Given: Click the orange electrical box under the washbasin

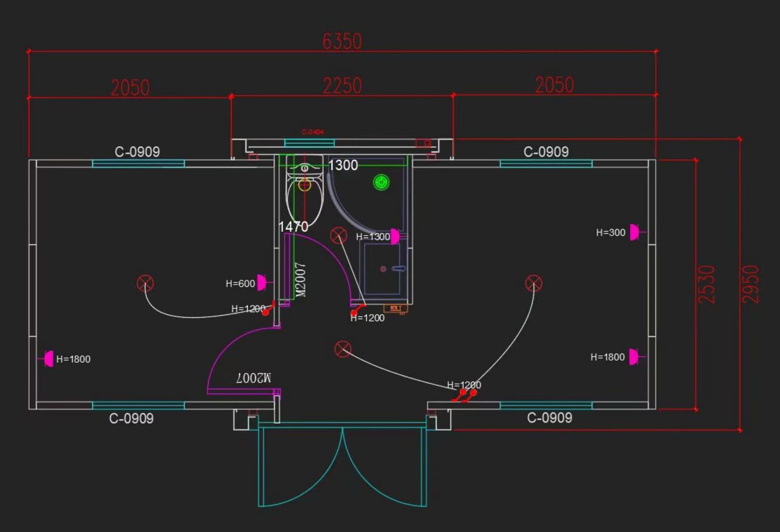Looking at the screenshot, I should (x=395, y=308).
